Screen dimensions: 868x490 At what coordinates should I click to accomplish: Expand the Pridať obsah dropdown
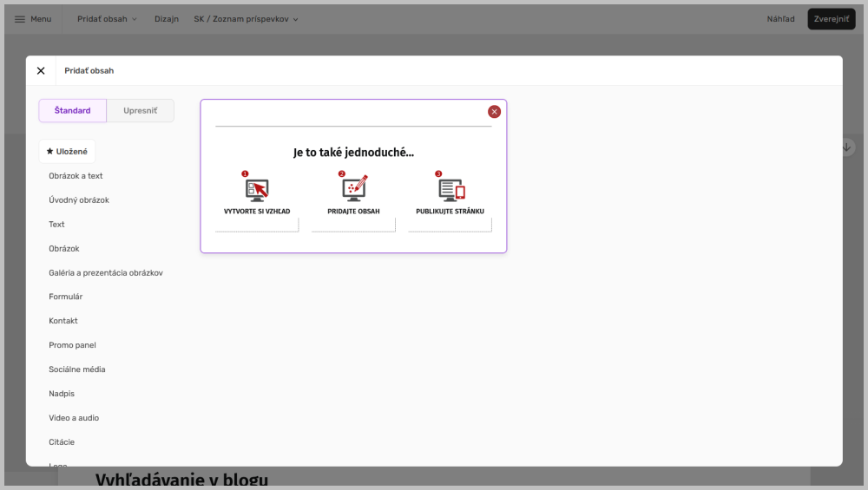point(107,19)
